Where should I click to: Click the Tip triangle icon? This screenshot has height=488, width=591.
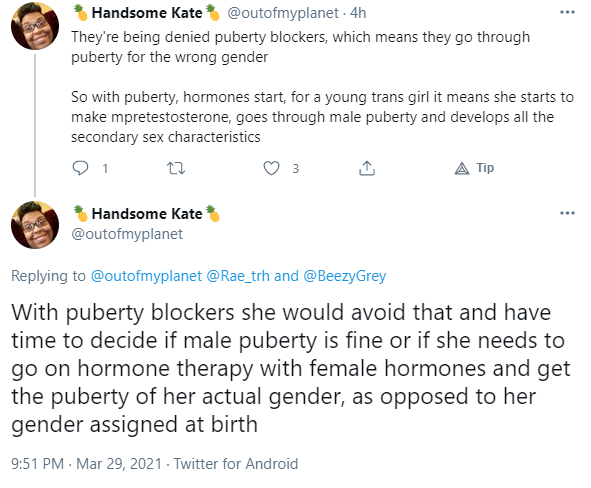coord(462,168)
